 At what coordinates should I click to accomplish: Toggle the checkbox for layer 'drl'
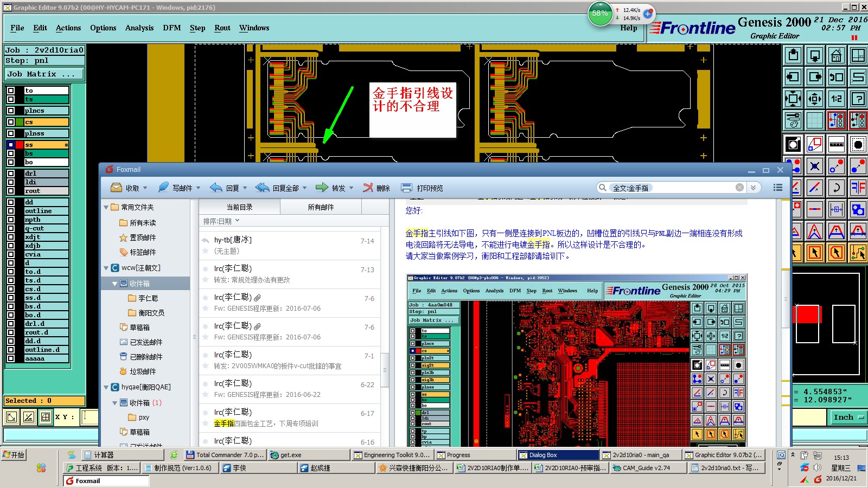(11, 174)
